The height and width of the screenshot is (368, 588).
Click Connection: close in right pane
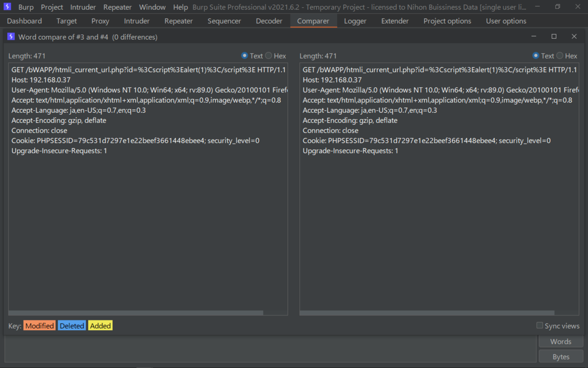tap(330, 131)
